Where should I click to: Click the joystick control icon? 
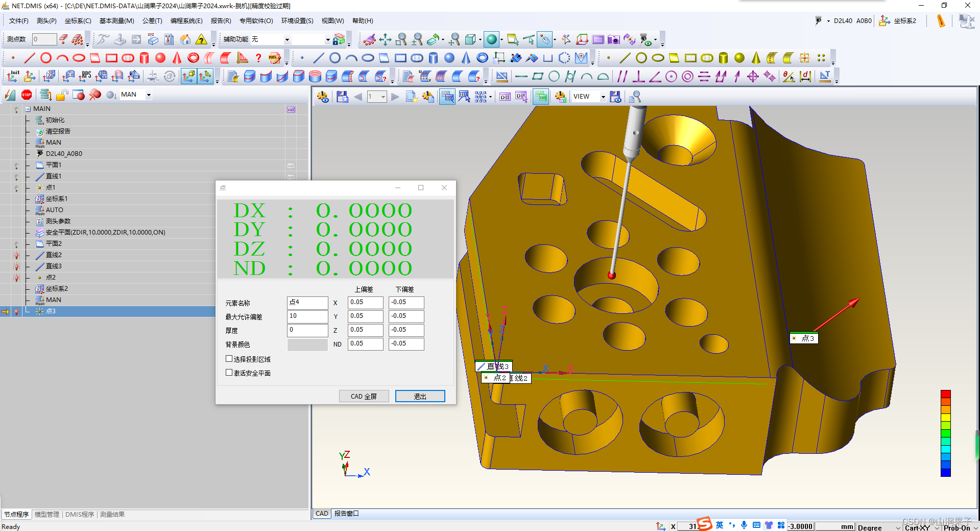tap(119, 39)
